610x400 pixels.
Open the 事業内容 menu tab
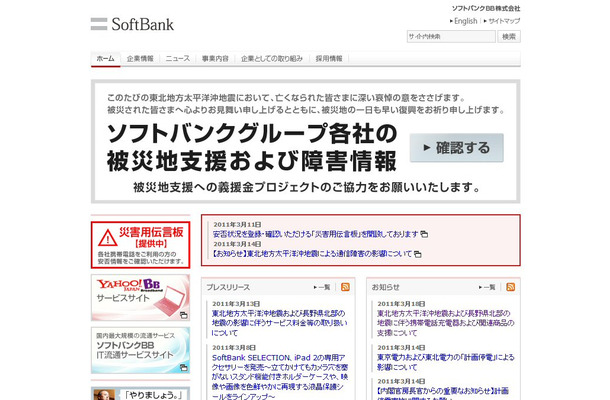215,59
